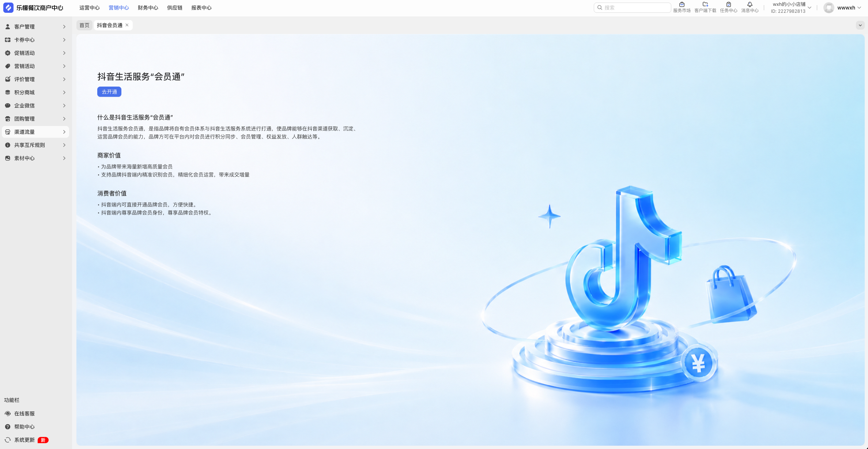Expand the 评价管理 submenu chevron
This screenshot has width=868, height=449.
[x=64, y=79]
